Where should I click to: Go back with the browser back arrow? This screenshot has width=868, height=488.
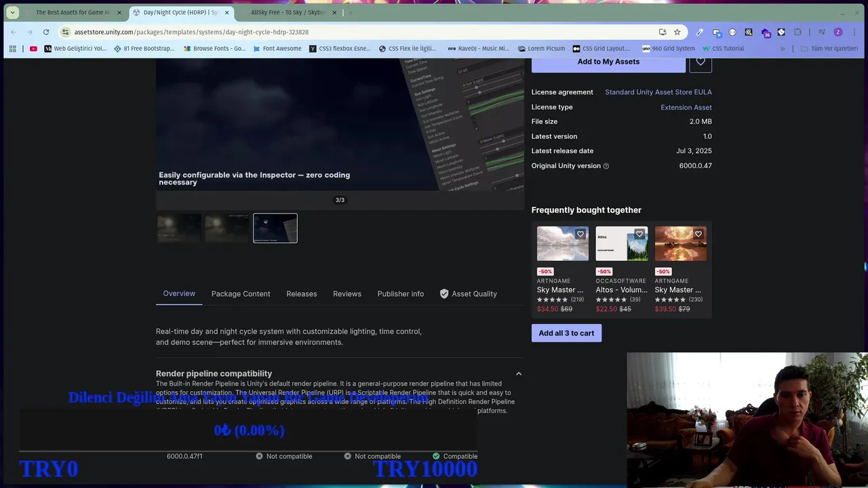14,32
